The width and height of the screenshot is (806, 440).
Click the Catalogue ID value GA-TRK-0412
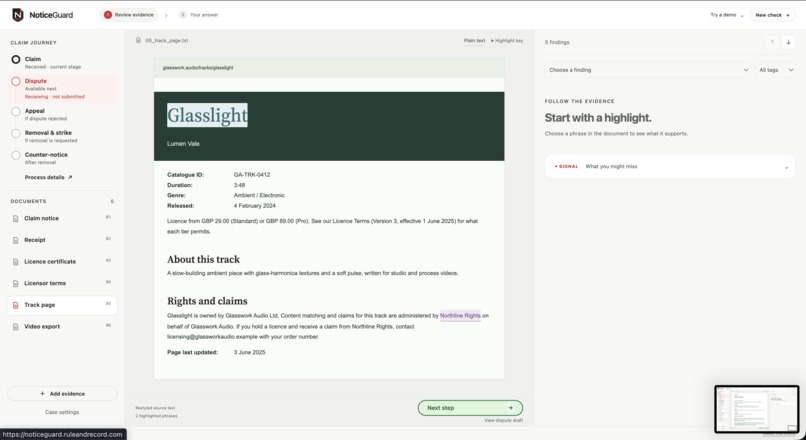point(252,175)
